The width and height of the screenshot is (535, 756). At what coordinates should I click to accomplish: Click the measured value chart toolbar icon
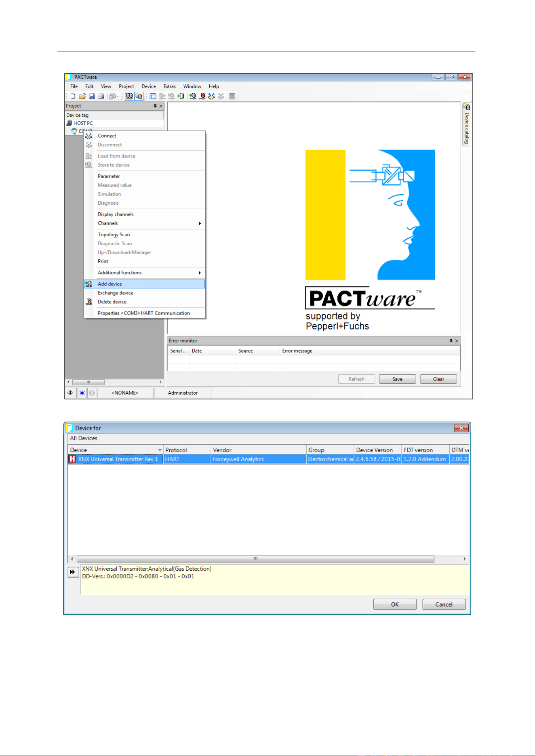[232, 96]
